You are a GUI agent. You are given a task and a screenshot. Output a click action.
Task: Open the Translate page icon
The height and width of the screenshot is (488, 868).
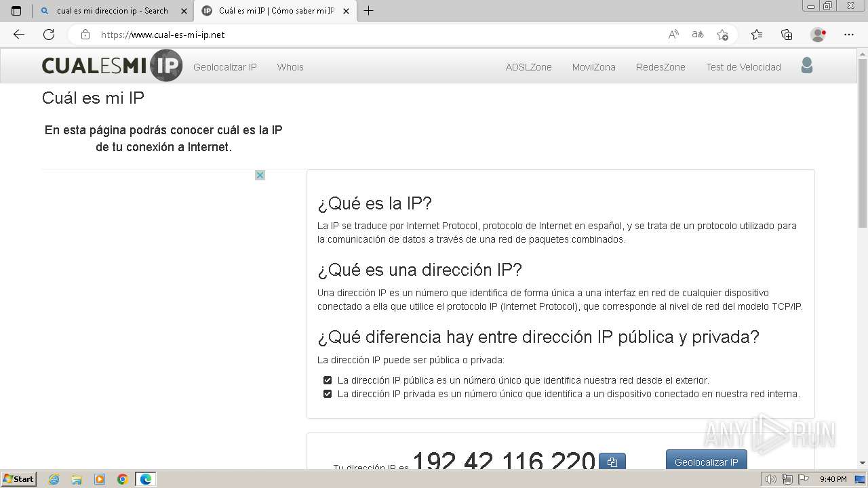click(x=698, y=35)
